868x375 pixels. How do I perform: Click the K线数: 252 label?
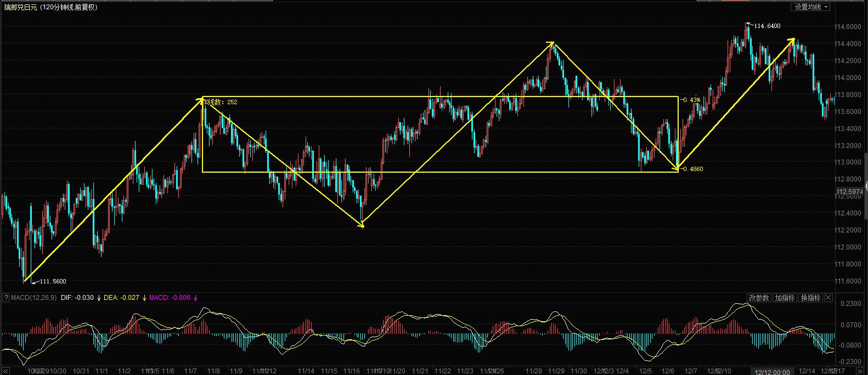221,102
